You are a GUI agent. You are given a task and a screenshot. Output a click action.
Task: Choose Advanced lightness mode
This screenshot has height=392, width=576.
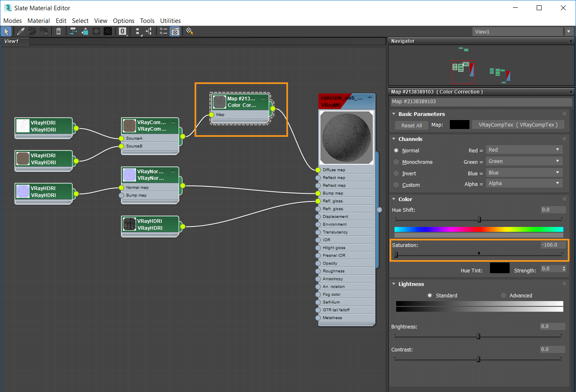coord(503,295)
